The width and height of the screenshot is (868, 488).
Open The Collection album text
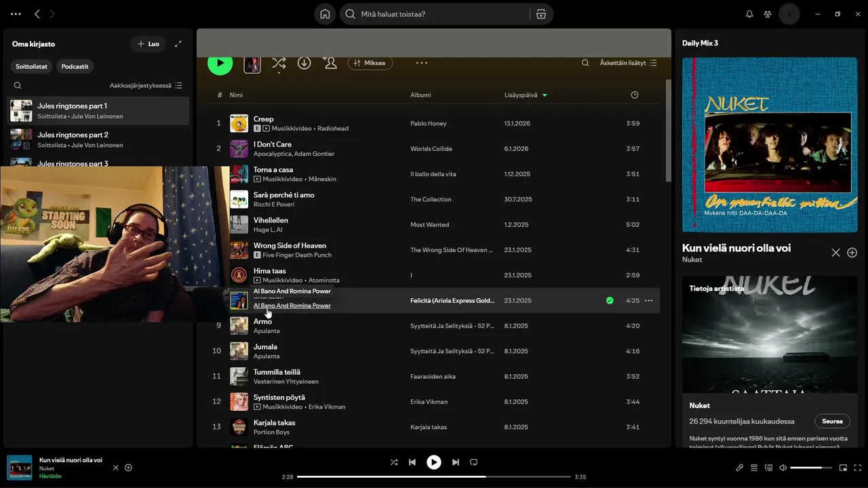[431, 199]
